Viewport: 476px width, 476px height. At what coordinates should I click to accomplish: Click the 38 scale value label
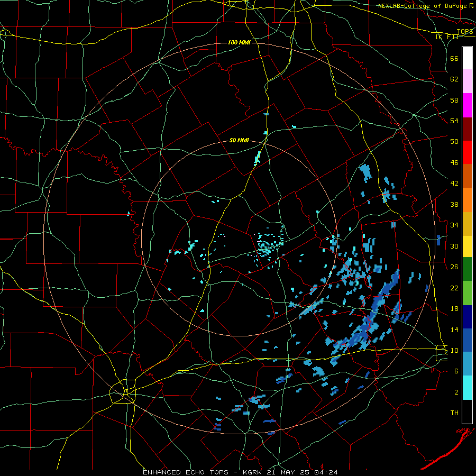tap(454, 204)
